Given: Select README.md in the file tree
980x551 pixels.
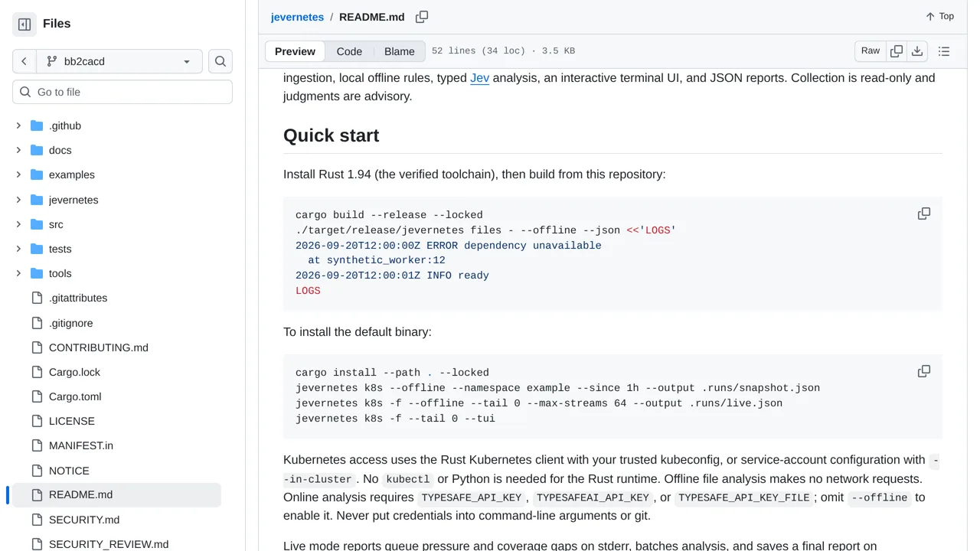Looking at the screenshot, I should click(x=116, y=494).
